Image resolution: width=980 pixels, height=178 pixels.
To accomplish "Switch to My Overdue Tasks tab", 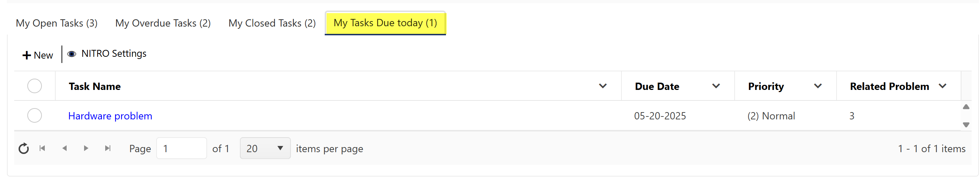I will pos(163,23).
